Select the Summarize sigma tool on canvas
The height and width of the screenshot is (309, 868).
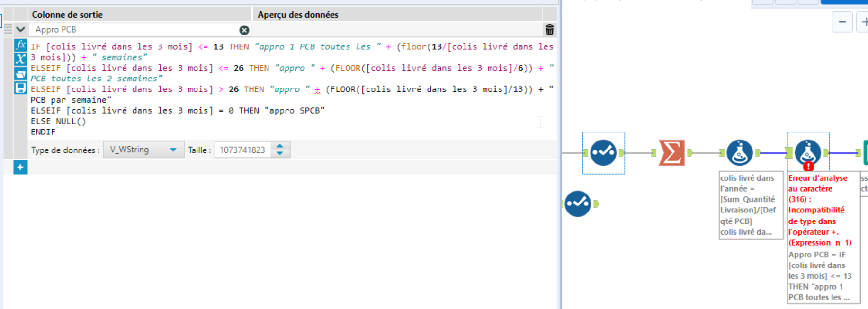[x=671, y=152]
